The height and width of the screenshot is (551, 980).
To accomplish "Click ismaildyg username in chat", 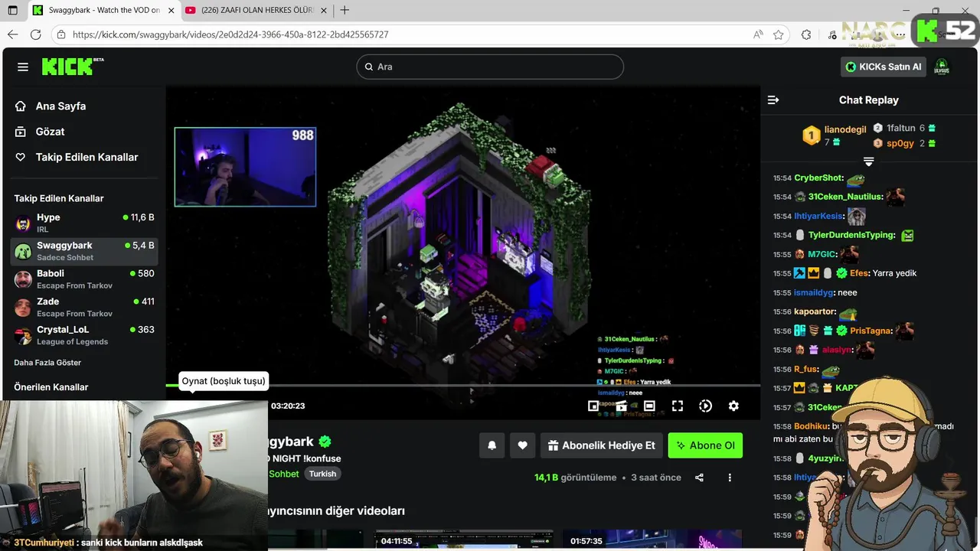I will [x=814, y=292].
